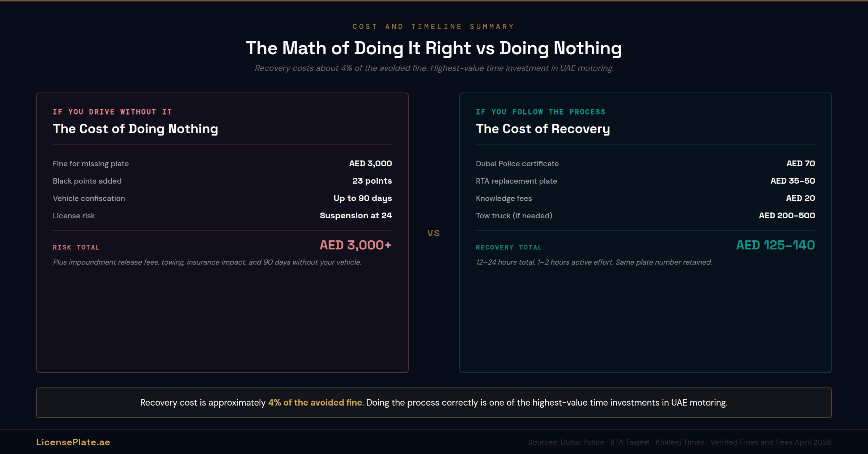The width and height of the screenshot is (868, 454).
Task: Click the Cost and Timeline Summary label
Action: click(433, 26)
